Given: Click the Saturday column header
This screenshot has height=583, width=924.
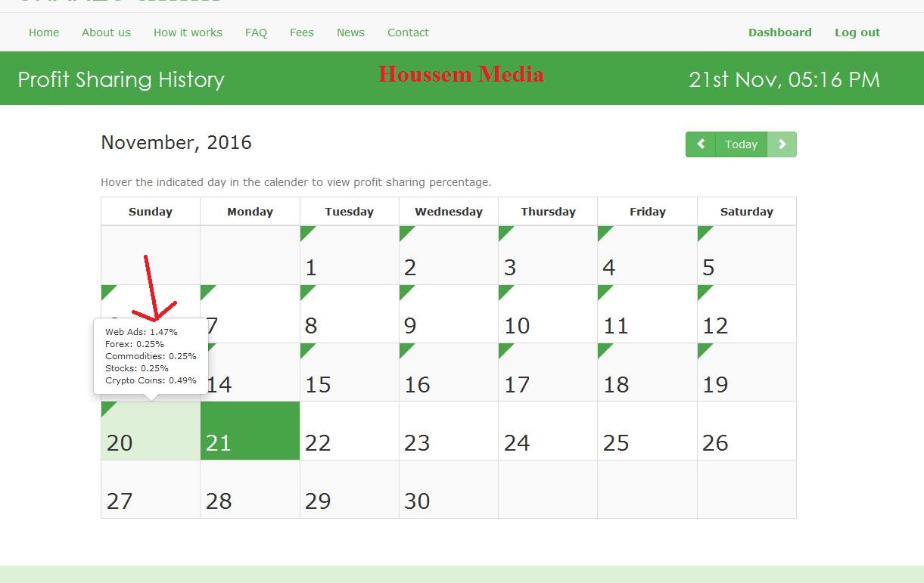Looking at the screenshot, I should [x=747, y=212].
